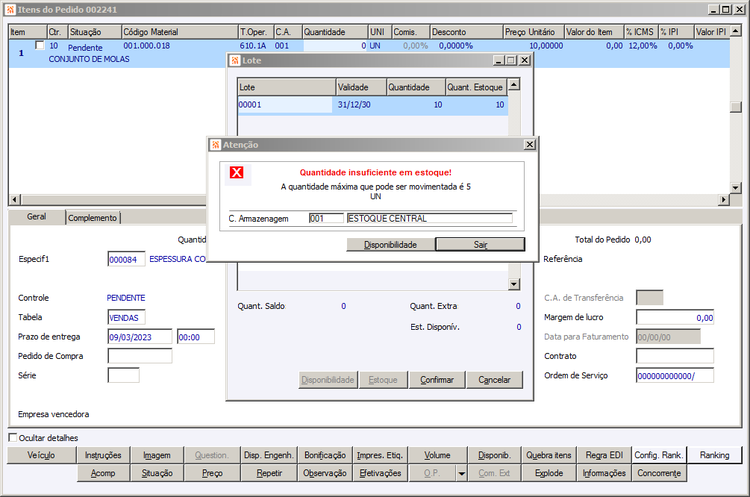750x497 pixels.
Task: Click the items grid scroll-left arrow
Action: point(15,199)
